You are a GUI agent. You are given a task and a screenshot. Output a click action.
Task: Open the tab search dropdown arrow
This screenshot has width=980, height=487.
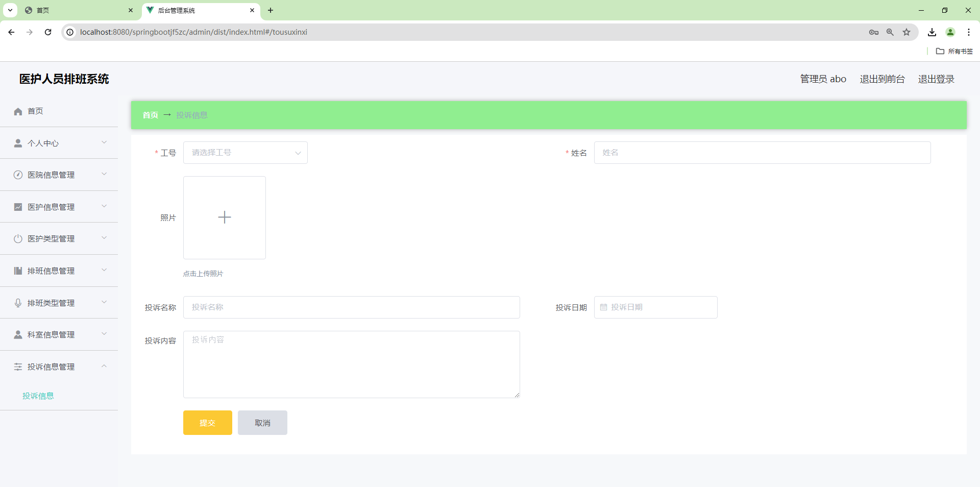click(x=10, y=10)
